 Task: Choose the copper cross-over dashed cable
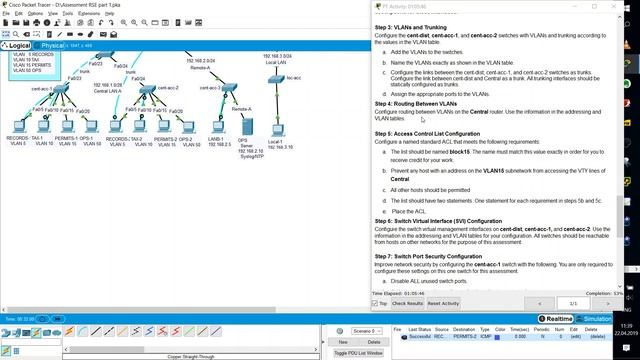pyautogui.click(x=109, y=331)
